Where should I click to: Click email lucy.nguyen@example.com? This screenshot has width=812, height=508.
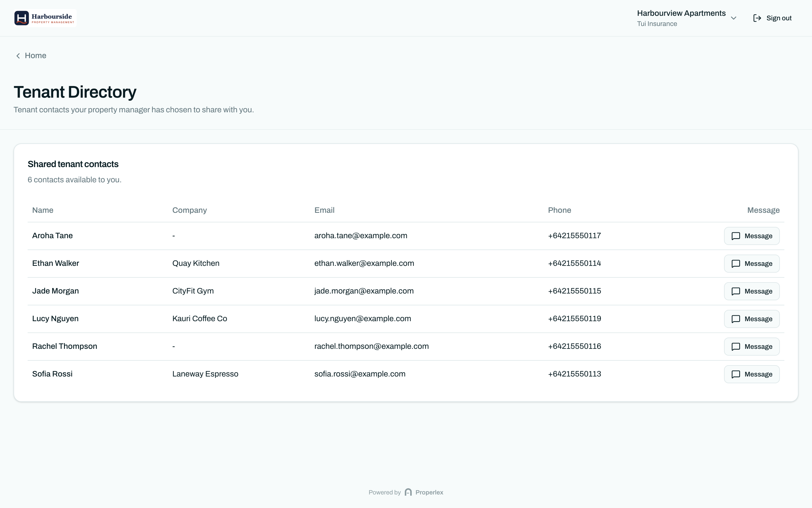(362, 319)
